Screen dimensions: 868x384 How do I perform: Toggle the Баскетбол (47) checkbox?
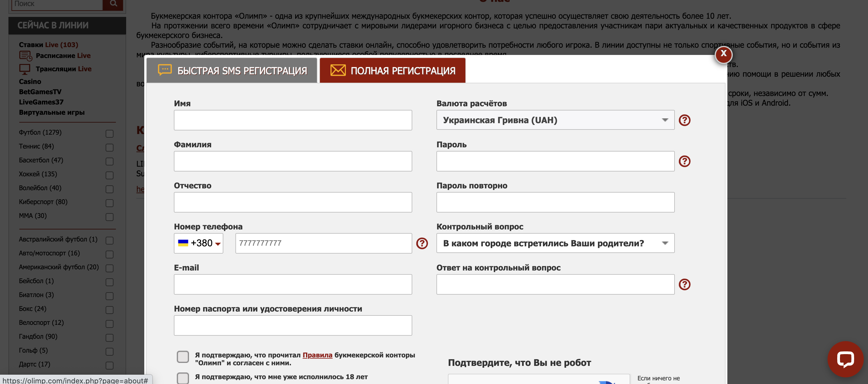(110, 162)
